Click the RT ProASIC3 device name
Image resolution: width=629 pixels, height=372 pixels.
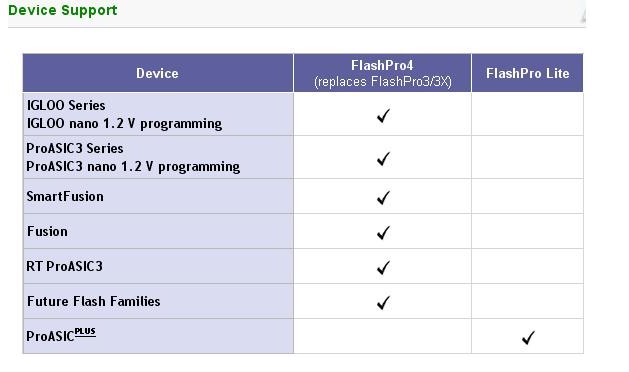(64, 266)
